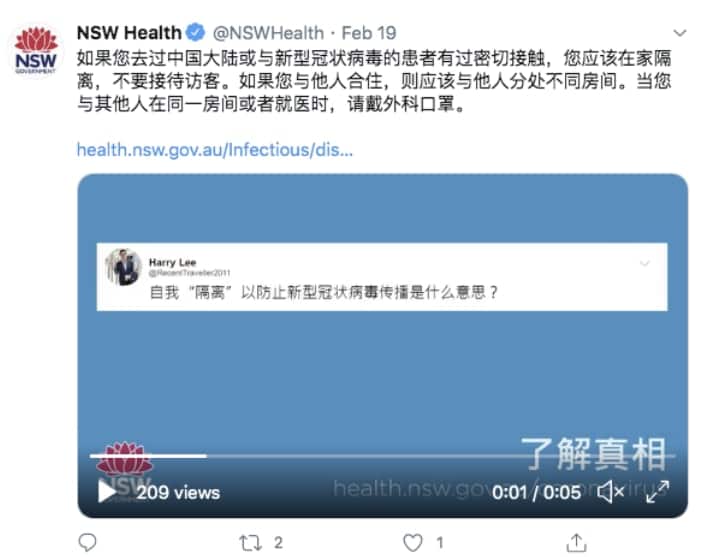Seek along the video progress bar
The image size is (721, 557).
pos(383,456)
